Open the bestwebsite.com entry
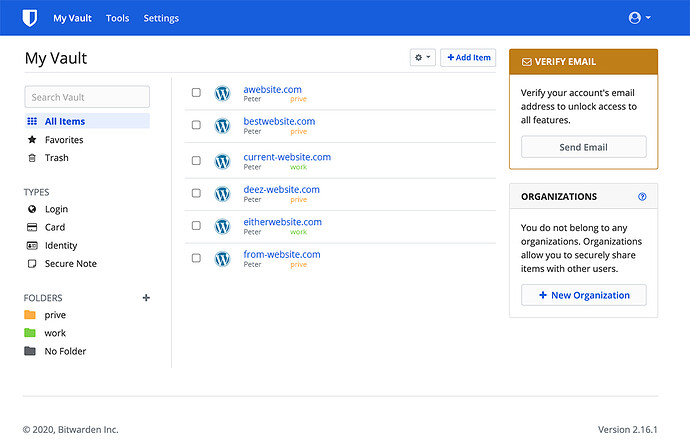690x445 pixels. point(279,121)
